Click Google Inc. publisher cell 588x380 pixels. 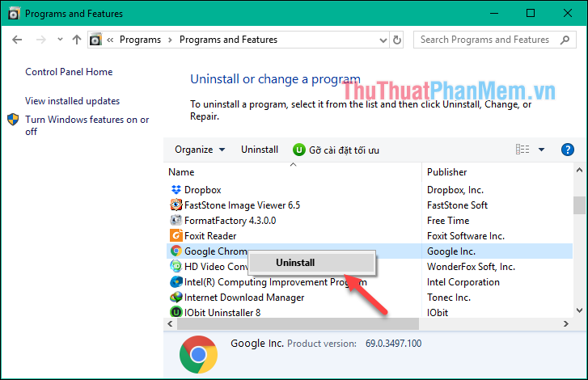click(x=451, y=251)
